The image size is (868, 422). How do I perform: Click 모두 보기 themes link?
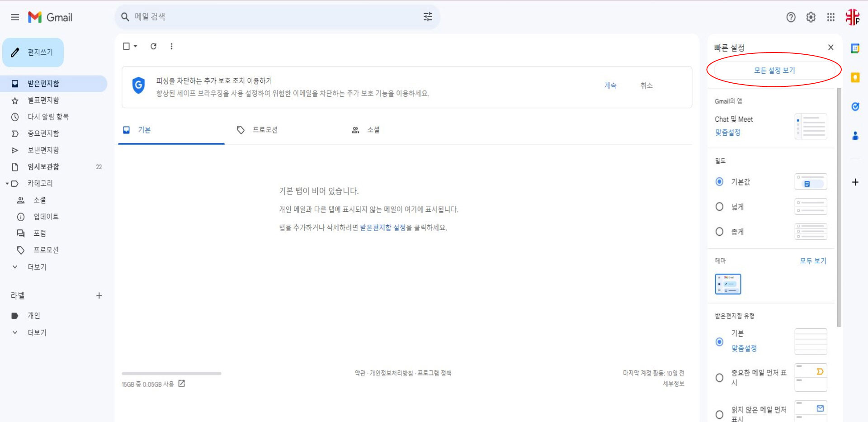click(x=813, y=261)
